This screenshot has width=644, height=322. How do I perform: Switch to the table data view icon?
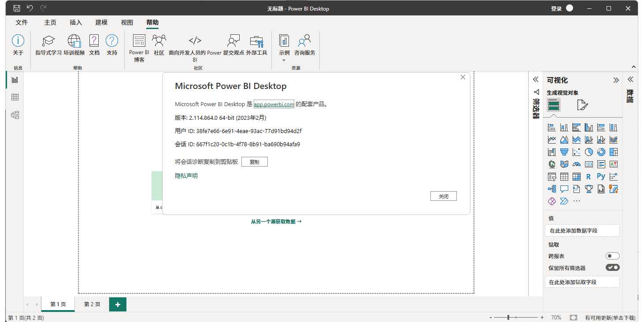pos(15,97)
